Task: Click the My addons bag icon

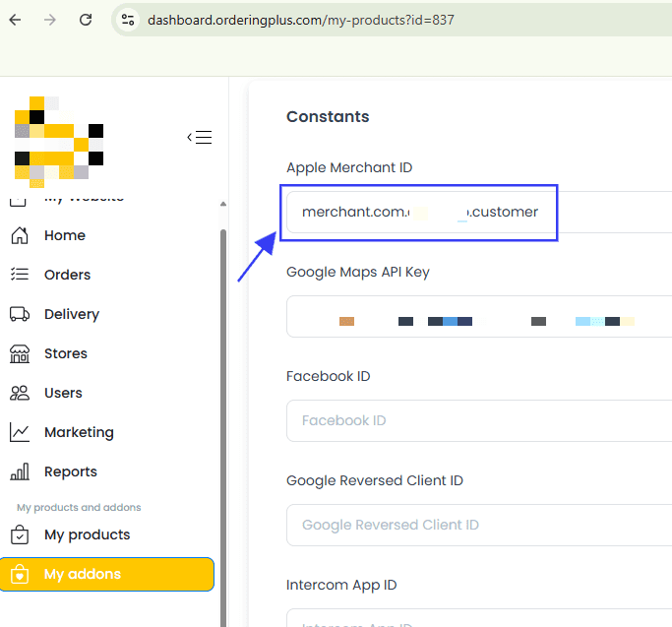Action: [x=20, y=574]
